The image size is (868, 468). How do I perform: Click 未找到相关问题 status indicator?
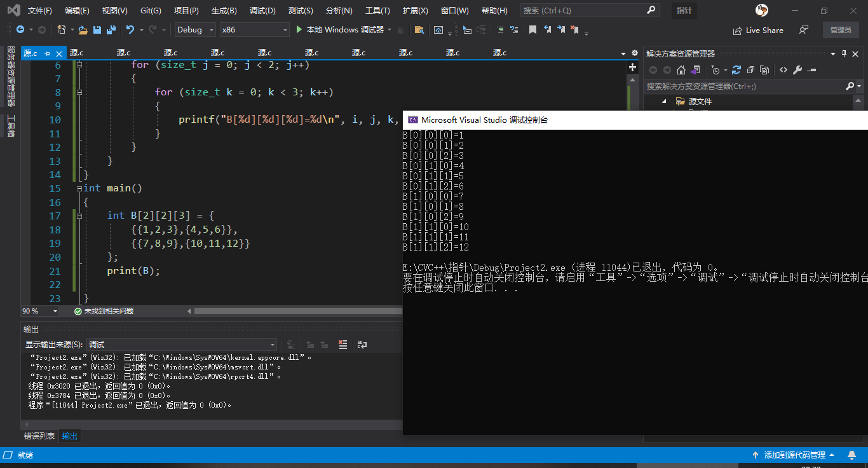click(104, 311)
